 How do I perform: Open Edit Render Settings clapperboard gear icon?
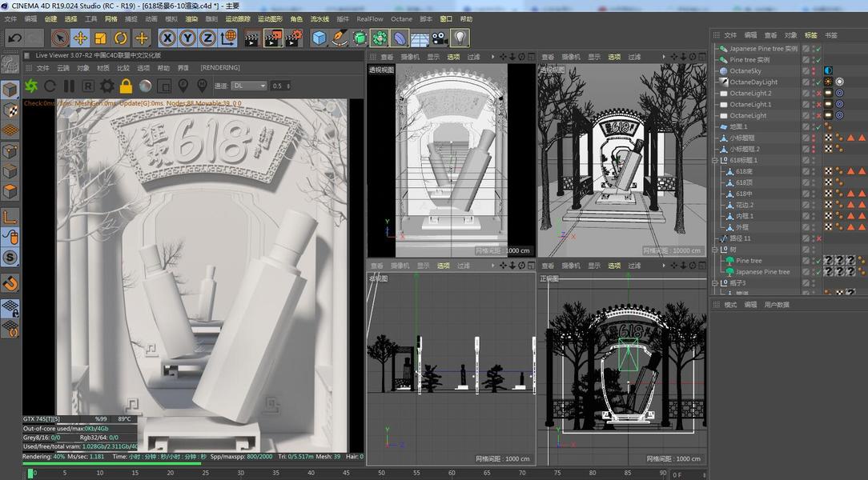point(295,38)
